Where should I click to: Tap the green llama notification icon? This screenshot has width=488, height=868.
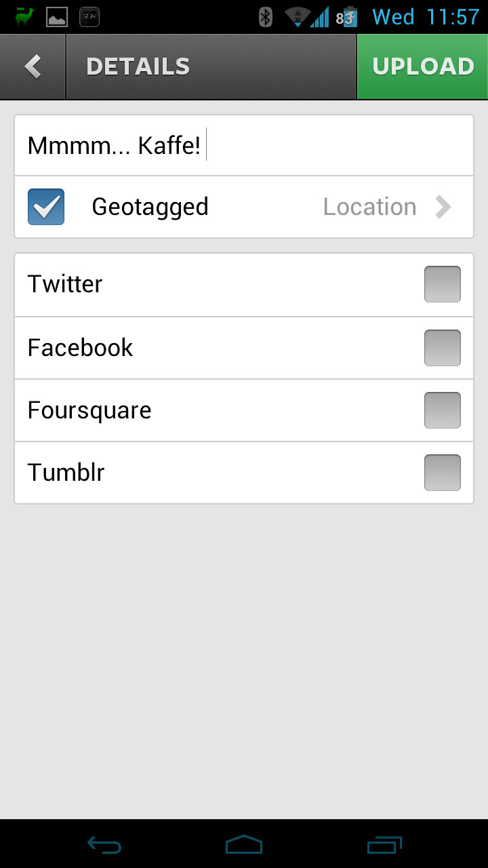[x=24, y=17]
